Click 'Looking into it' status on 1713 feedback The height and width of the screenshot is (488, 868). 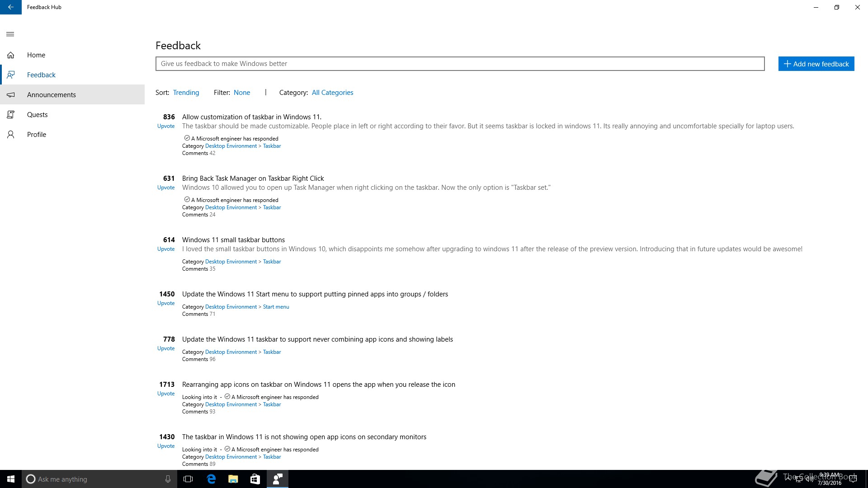199,397
